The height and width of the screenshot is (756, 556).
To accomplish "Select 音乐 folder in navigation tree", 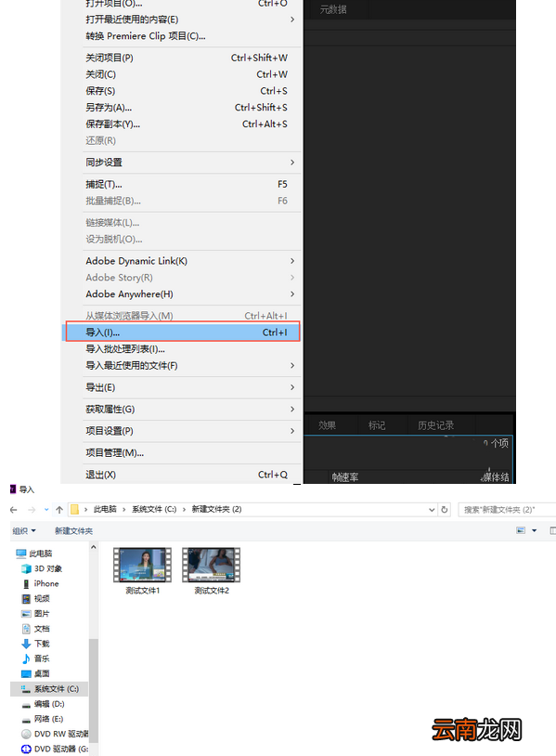I will pos(35,658).
